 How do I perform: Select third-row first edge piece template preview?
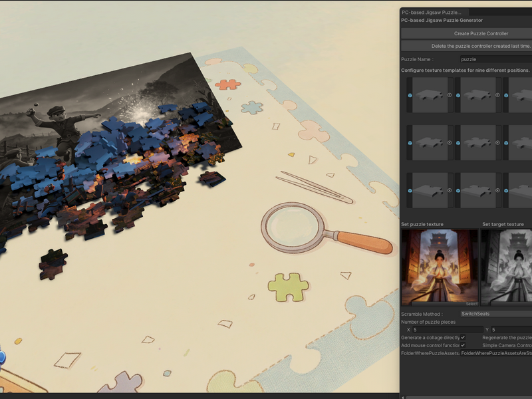click(x=430, y=190)
